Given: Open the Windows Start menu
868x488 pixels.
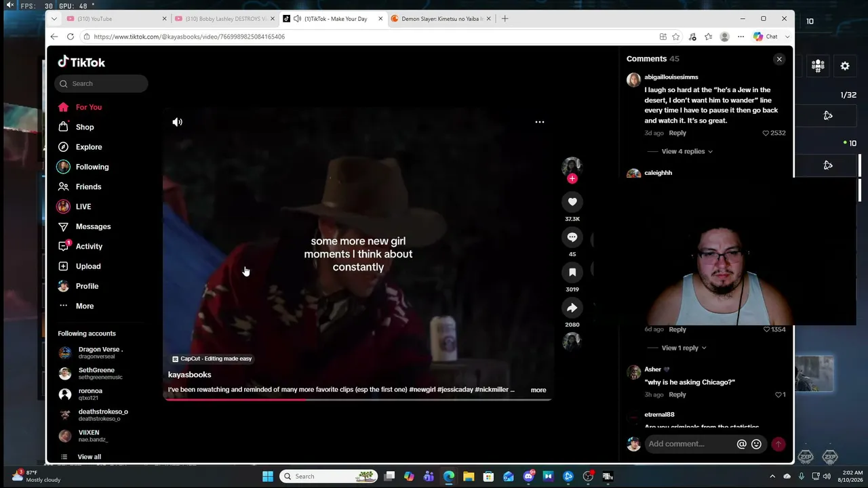Looking at the screenshot, I should [268, 476].
